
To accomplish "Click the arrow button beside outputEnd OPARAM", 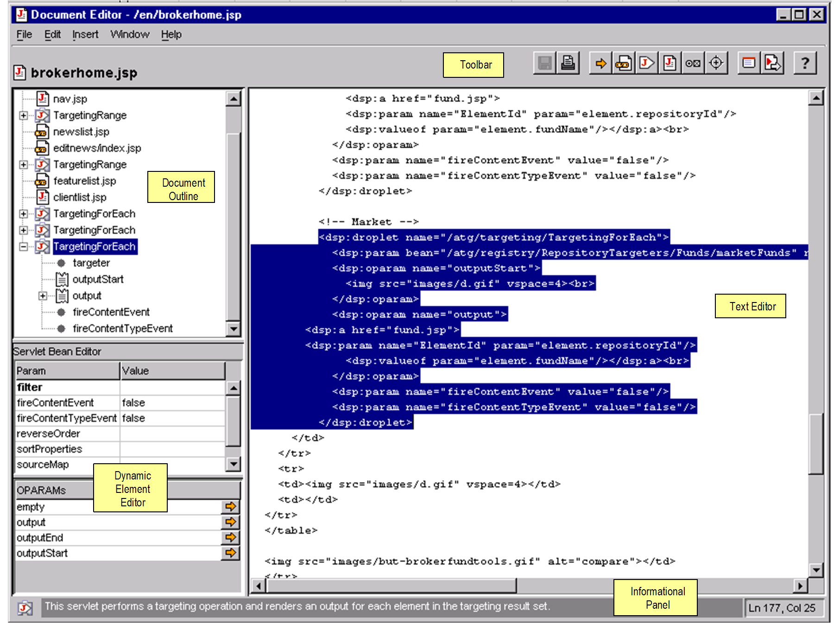I will coord(230,538).
